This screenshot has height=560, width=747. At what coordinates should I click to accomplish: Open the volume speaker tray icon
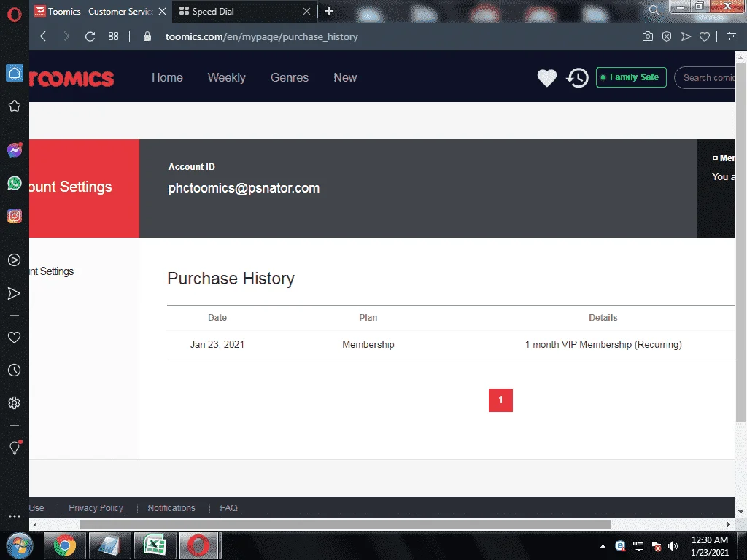(673, 546)
